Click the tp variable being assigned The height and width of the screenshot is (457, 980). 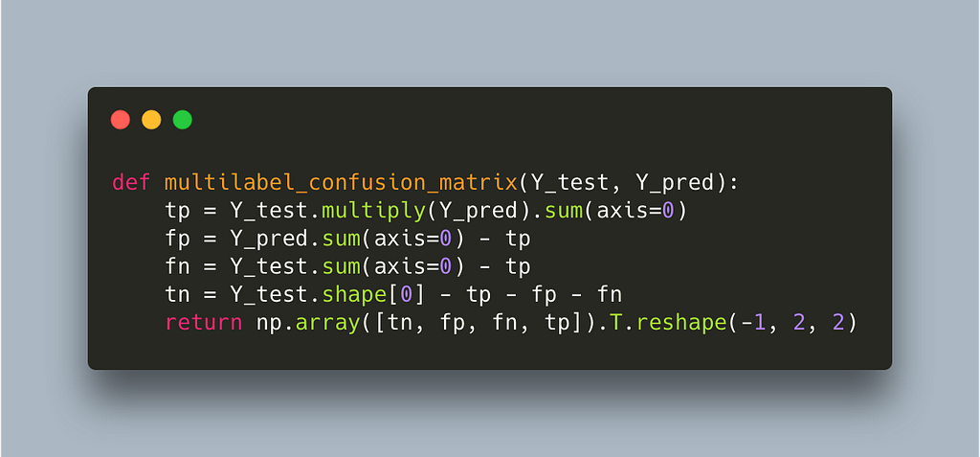177,210
